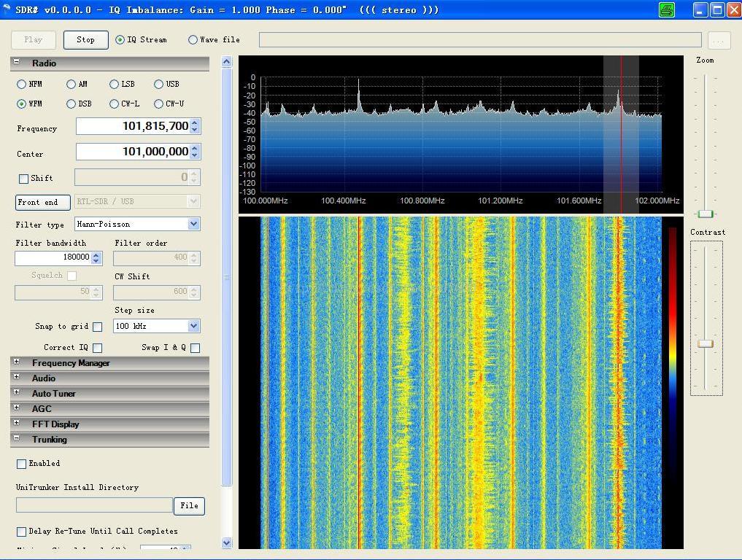Image resolution: width=742 pixels, height=560 pixels.
Task: Select LSB modulation mode
Action: pos(114,84)
